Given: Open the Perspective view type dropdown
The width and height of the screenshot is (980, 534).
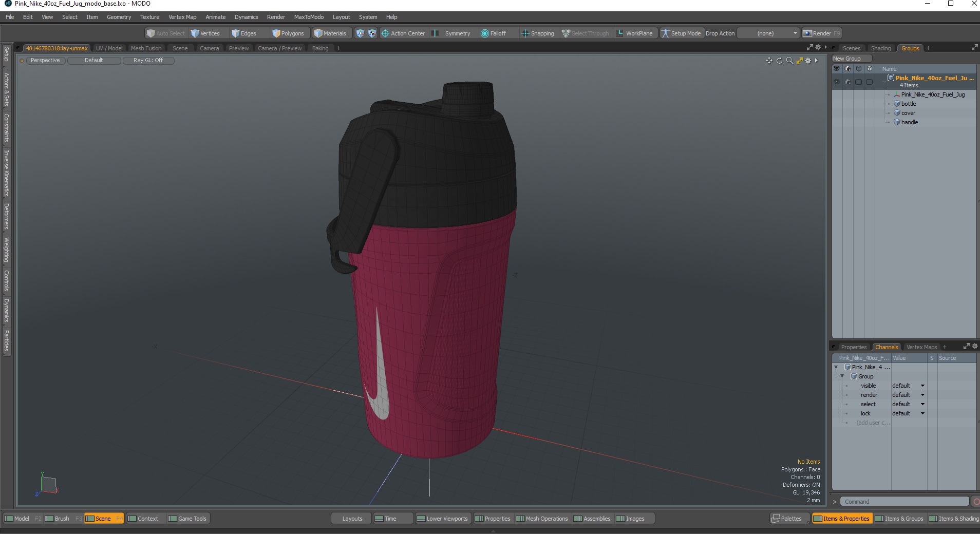Looking at the screenshot, I should pyautogui.click(x=45, y=61).
